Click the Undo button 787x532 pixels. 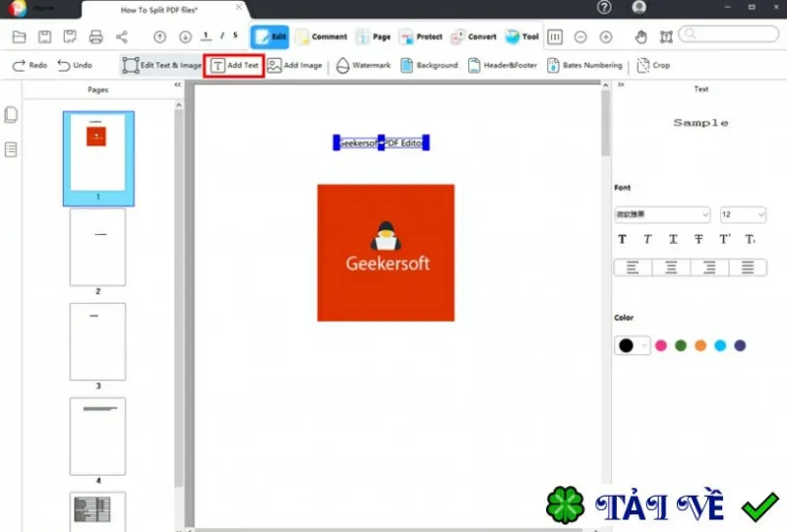click(75, 65)
